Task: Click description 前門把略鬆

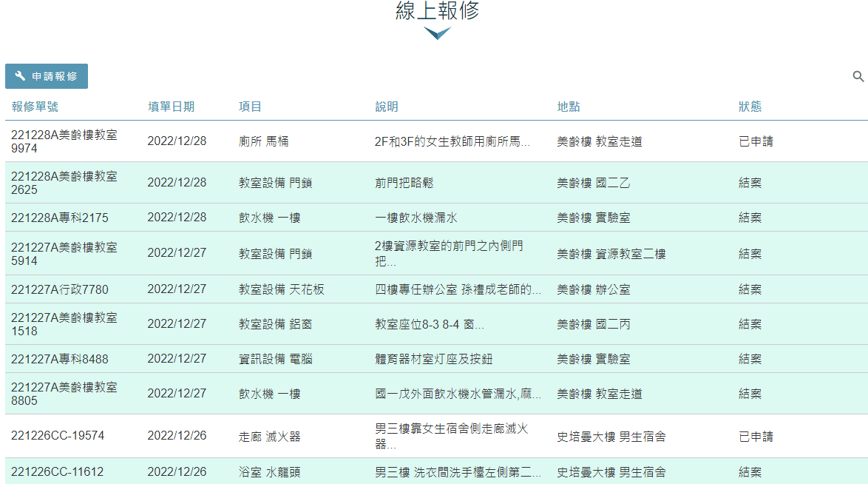Action: pos(404,183)
